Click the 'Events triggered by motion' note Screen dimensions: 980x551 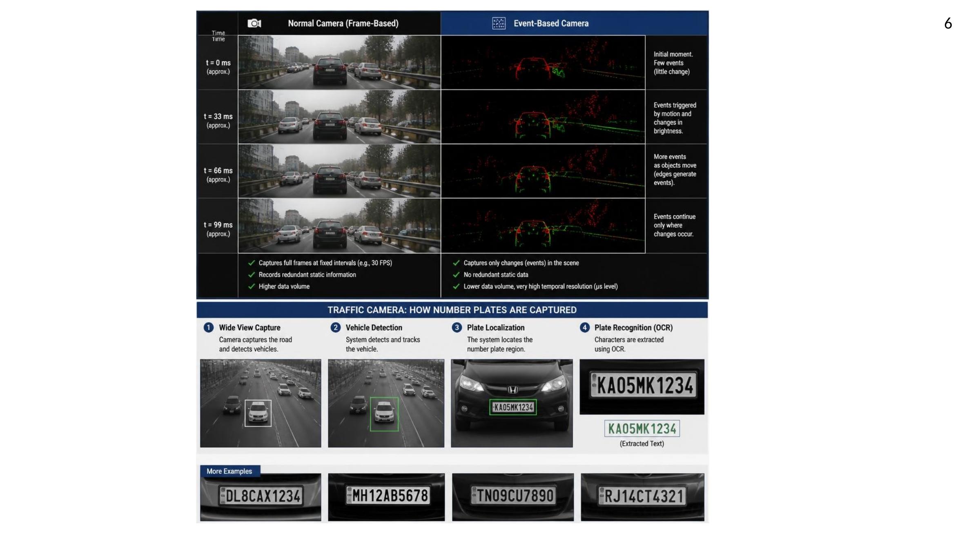coord(675,118)
